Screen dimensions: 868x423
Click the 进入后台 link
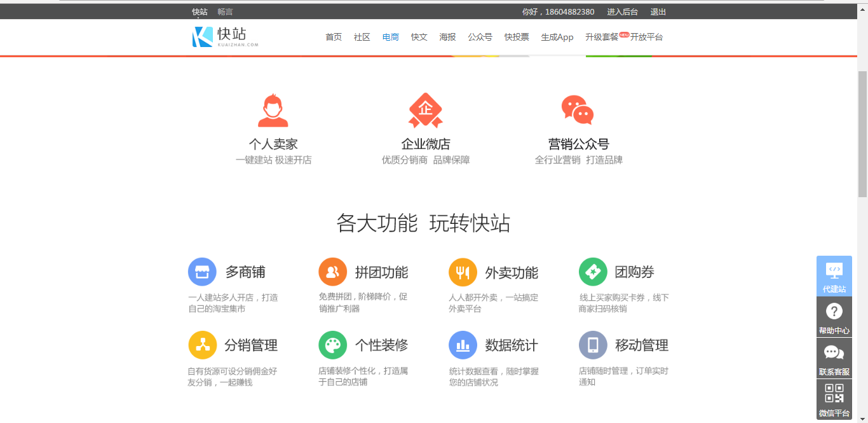point(622,12)
